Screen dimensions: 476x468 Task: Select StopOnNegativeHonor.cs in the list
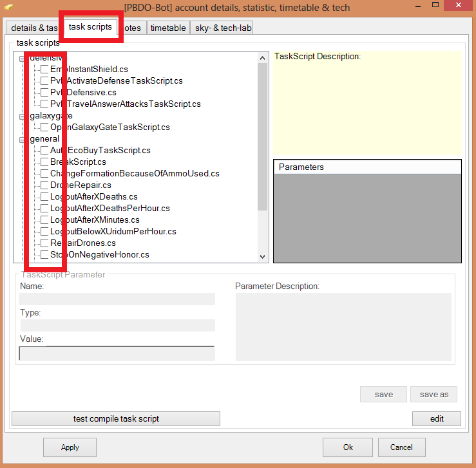point(99,255)
